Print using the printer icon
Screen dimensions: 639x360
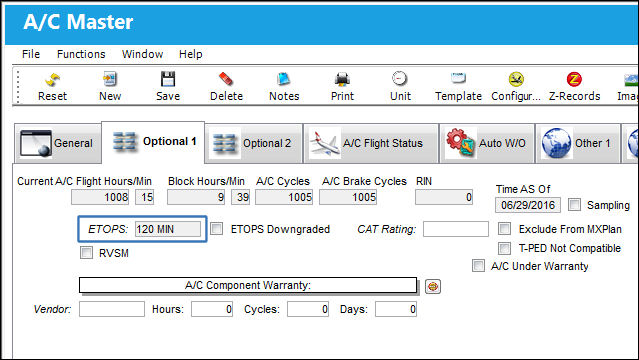pyautogui.click(x=342, y=79)
